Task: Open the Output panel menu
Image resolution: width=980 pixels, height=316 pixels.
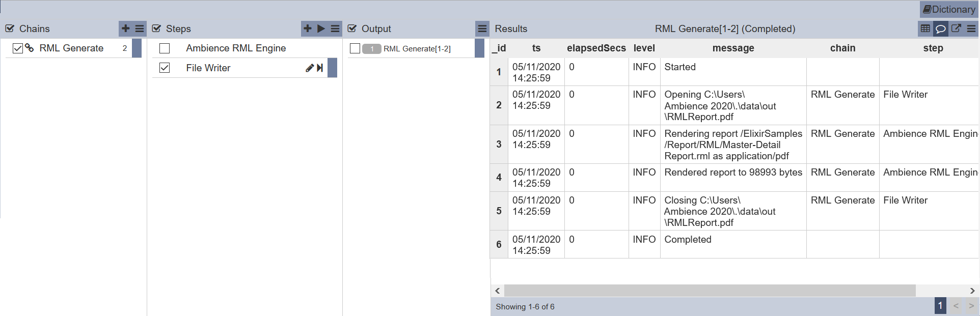Action: (482, 28)
